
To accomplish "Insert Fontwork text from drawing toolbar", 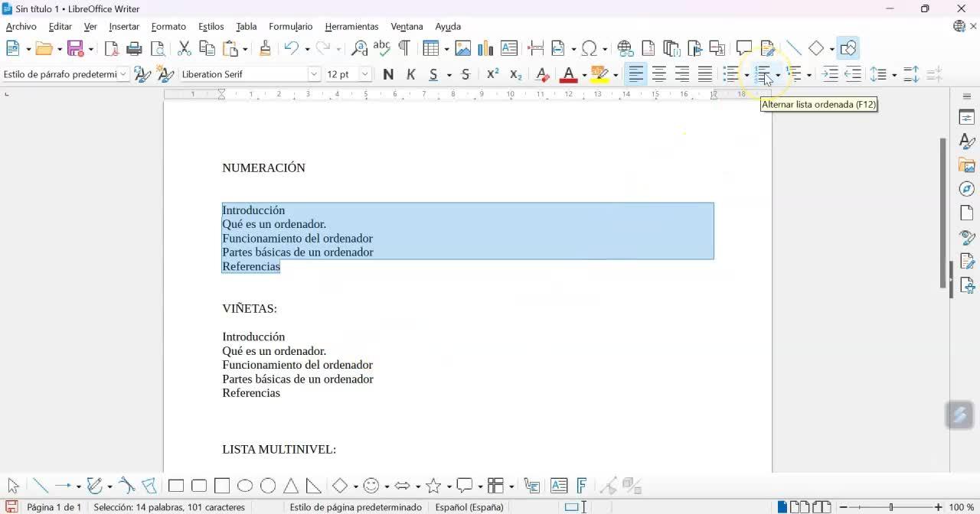I will (x=582, y=486).
